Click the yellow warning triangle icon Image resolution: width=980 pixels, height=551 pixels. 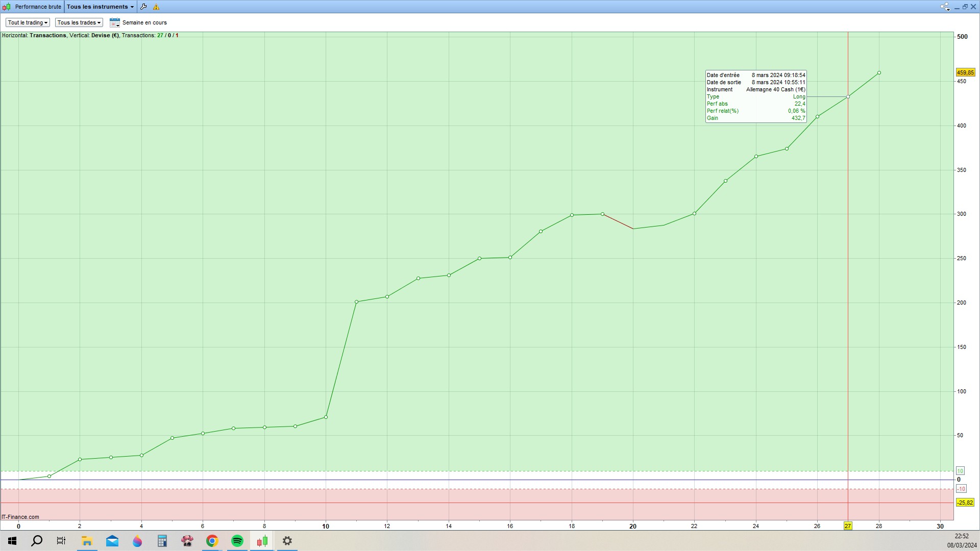tap(156, 7)
